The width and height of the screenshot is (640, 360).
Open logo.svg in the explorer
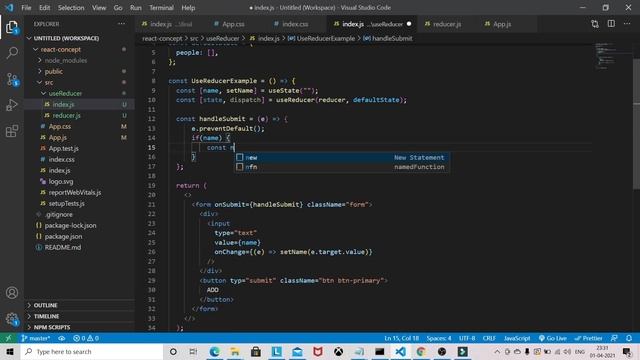[x=80, y=182]
